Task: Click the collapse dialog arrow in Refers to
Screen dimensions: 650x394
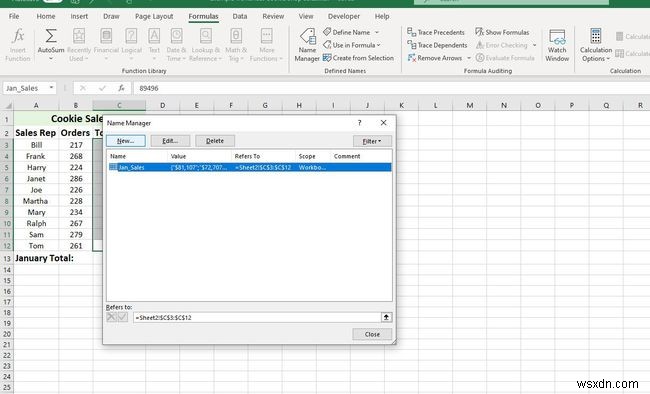Action: [x=386, y=317]
